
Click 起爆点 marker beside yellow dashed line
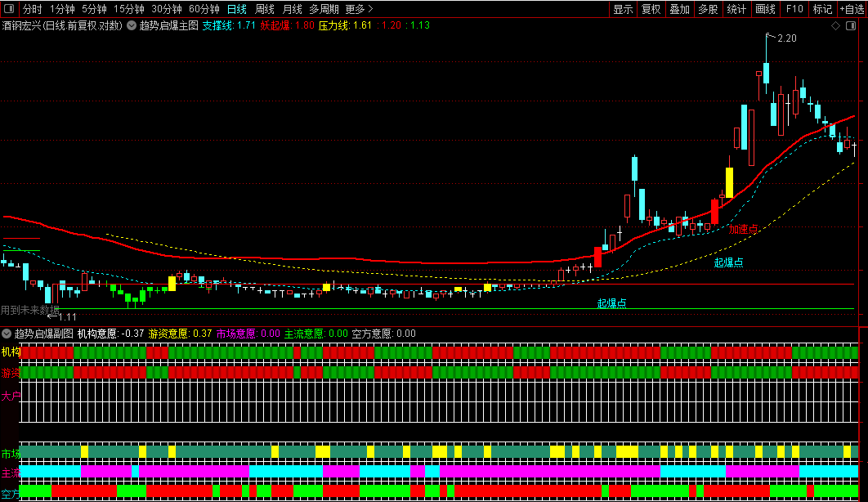coord(728,262)
